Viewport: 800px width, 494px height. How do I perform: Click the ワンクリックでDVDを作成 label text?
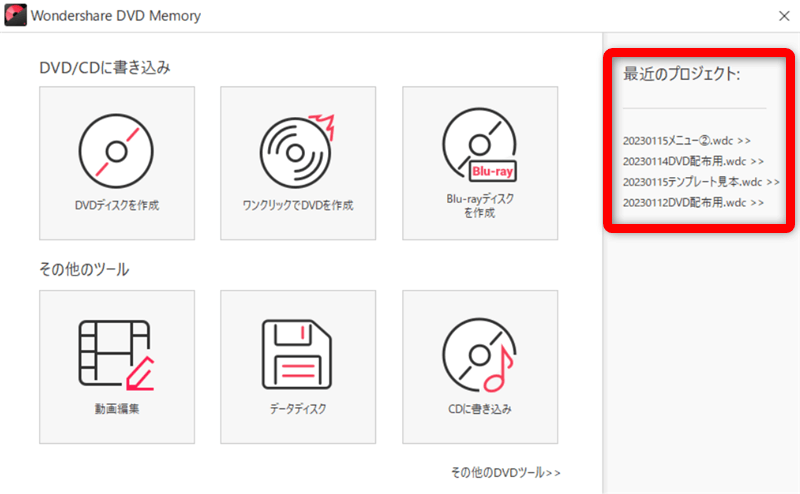pos(297,205)
